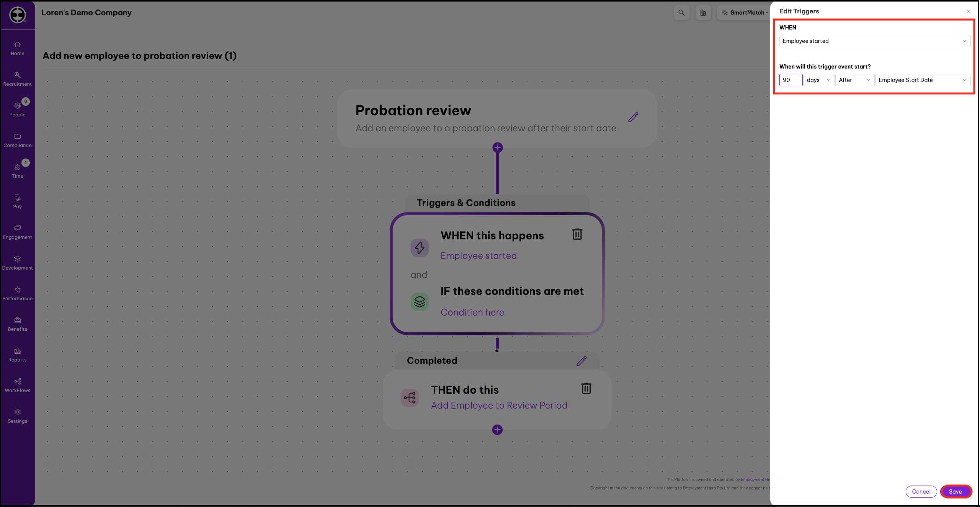This screenshot has height=507, width=980.
Task: Close the Edit Triggers panel
Action: [969, 11]
